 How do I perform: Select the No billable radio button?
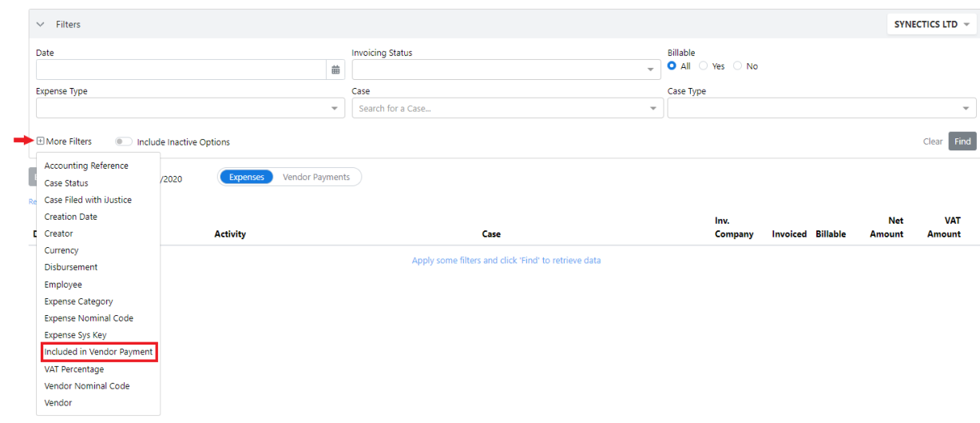pos(737,66)
